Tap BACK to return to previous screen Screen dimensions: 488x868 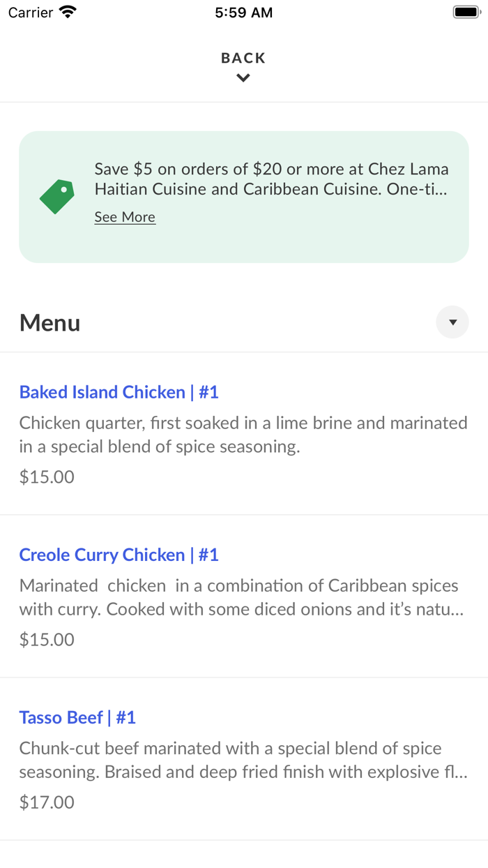click(x=243, y=58)
